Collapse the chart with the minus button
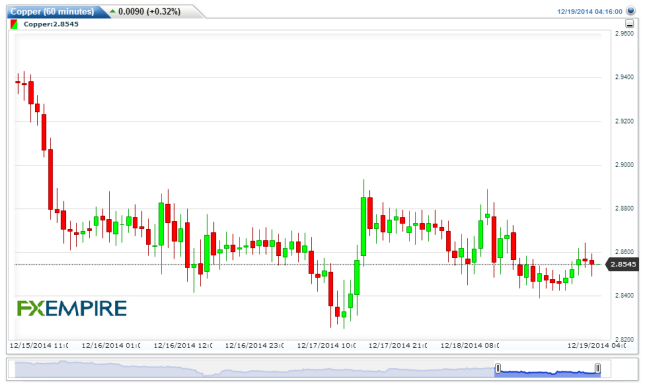645x386 pixels. point(629,23)
